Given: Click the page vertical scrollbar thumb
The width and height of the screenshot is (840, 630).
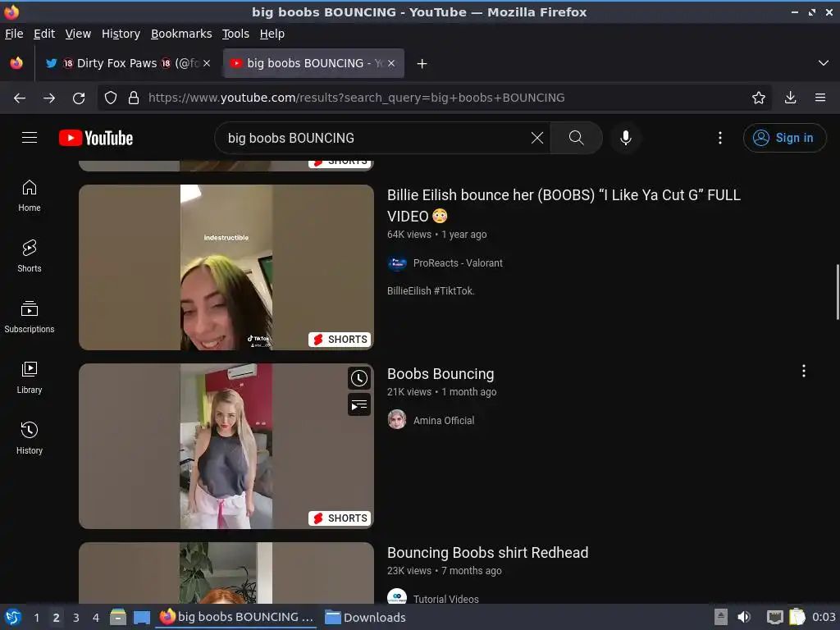Looking at the screenshot, I should pos(838,292).
